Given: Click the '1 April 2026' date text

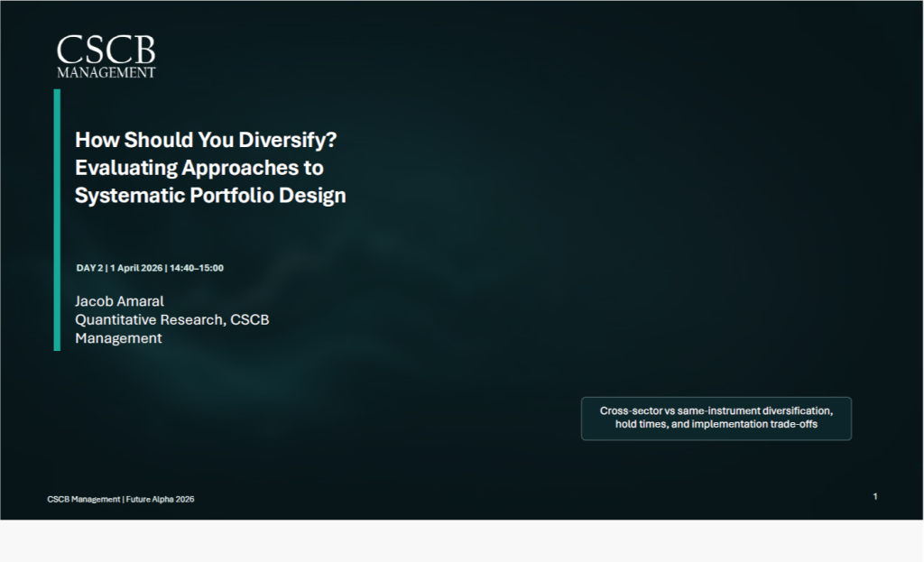Looking at the screenshot, I should pyautogui.click(x=136, y=268).
